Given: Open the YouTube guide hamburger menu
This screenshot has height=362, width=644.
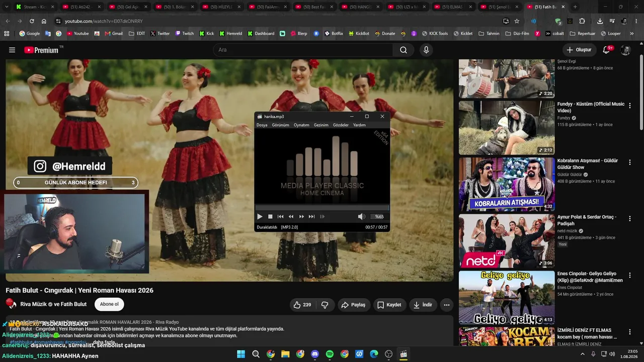Looking at the screenshot, I should [12, 50].
